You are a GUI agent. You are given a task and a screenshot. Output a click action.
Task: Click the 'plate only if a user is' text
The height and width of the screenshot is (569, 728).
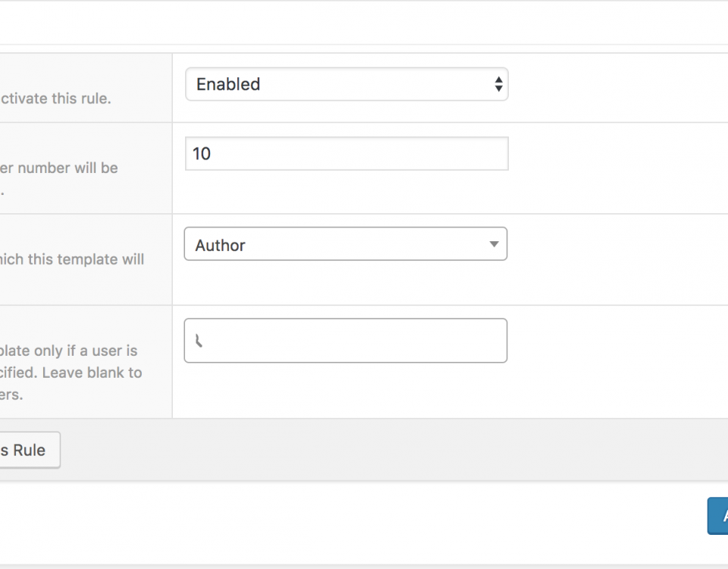coord(69,351)
